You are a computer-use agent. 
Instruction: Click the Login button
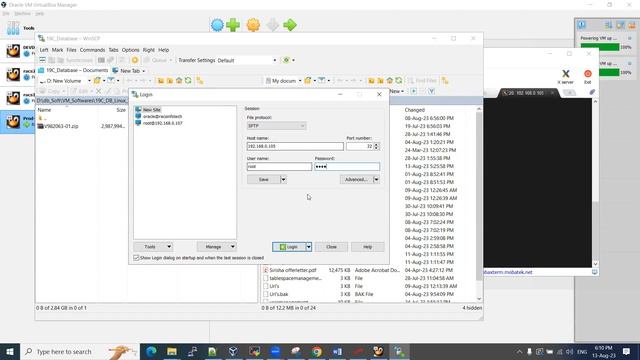click(289, 247)
